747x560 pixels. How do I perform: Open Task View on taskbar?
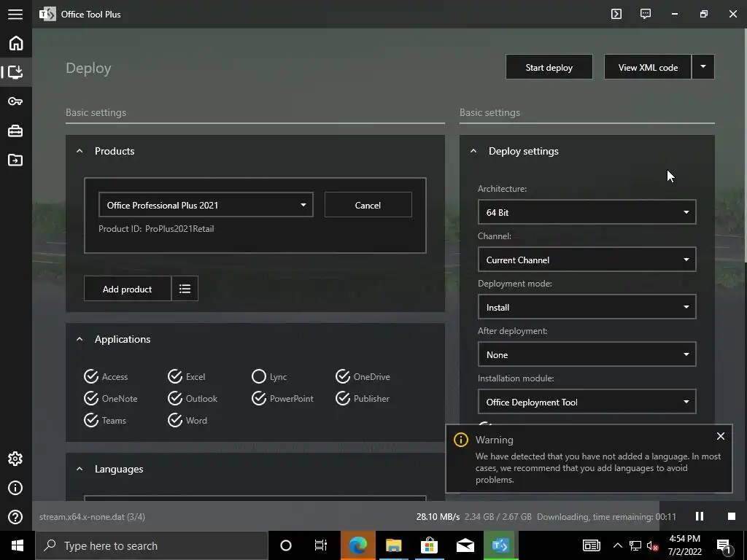pyautogui.click(x=321, y=545)
